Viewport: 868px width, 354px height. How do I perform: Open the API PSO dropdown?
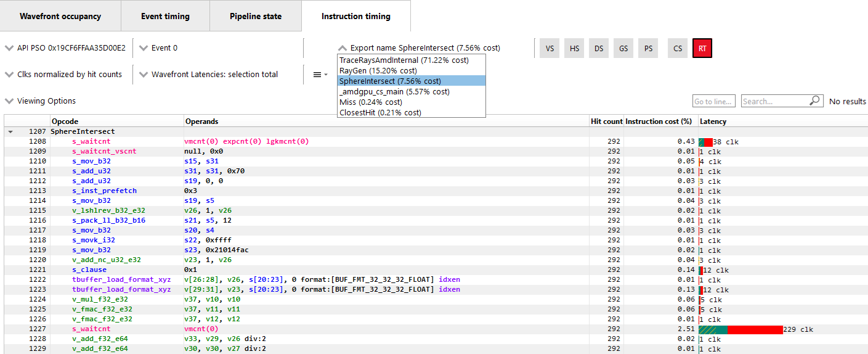tap(65, 48)
